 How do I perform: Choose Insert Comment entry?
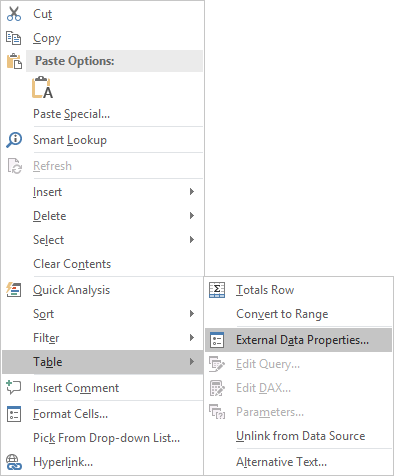102,388
